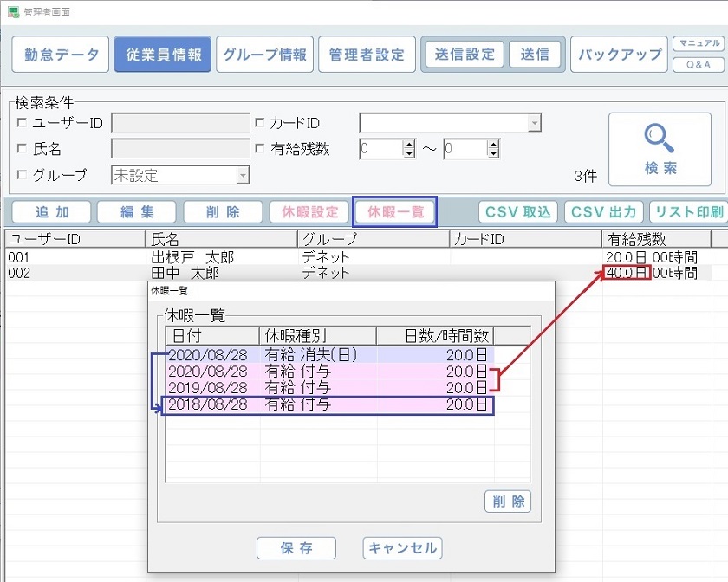Select 有給 付与 row dated 2018/08/28
728x582 pixels.
[330, 404]
